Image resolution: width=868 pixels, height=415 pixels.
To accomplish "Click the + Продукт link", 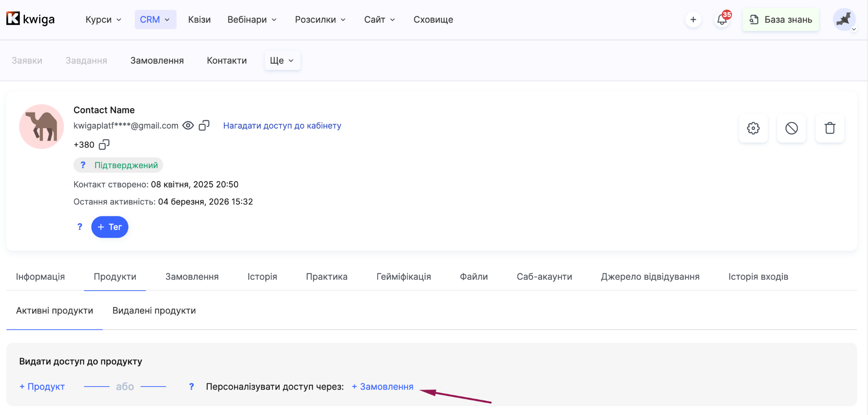I will coord(42,387).
